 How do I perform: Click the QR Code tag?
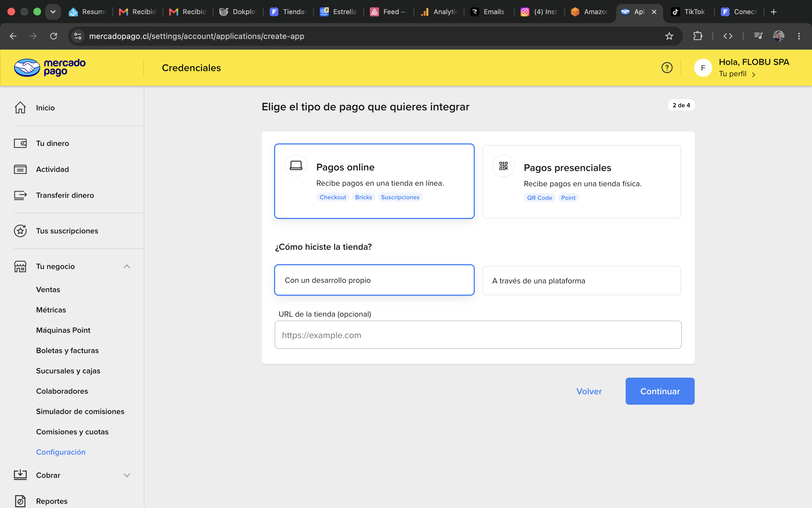pos(540,198)
